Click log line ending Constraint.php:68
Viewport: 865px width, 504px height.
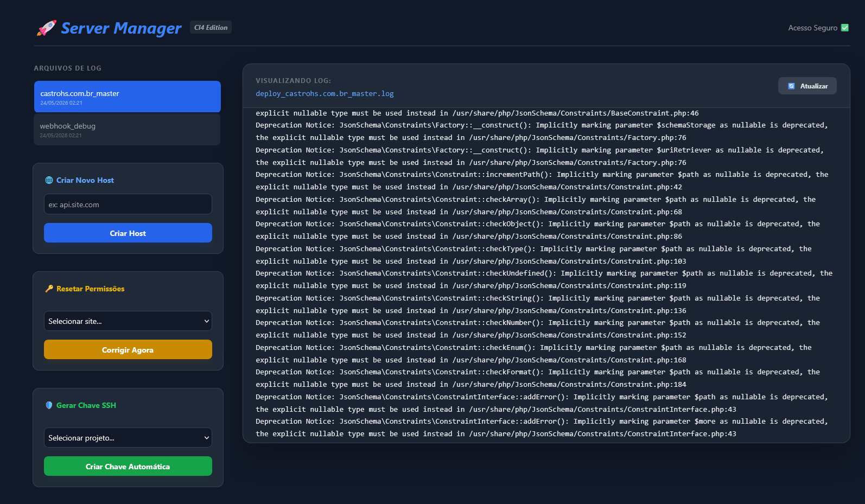(469, 212)
